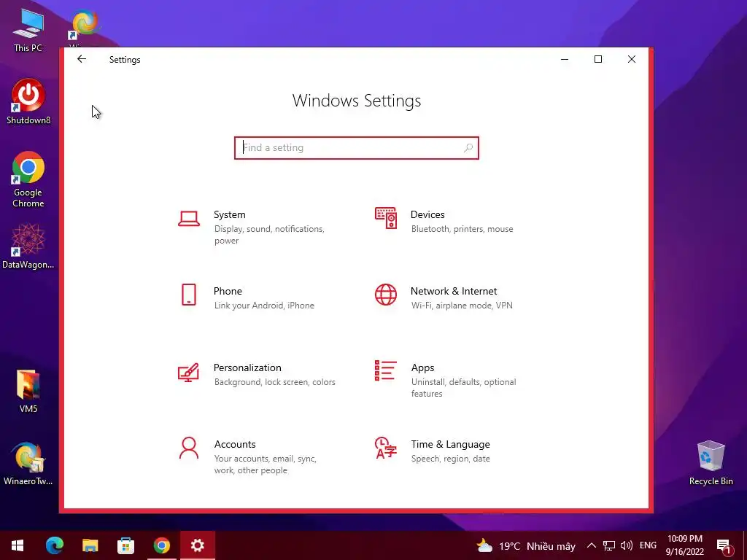Image resolution: width=747 pixels, height=560 pixels.
Task: Select the DataWagon desktop shortcut
Action: pyautogui.click(x=28, y=246)
